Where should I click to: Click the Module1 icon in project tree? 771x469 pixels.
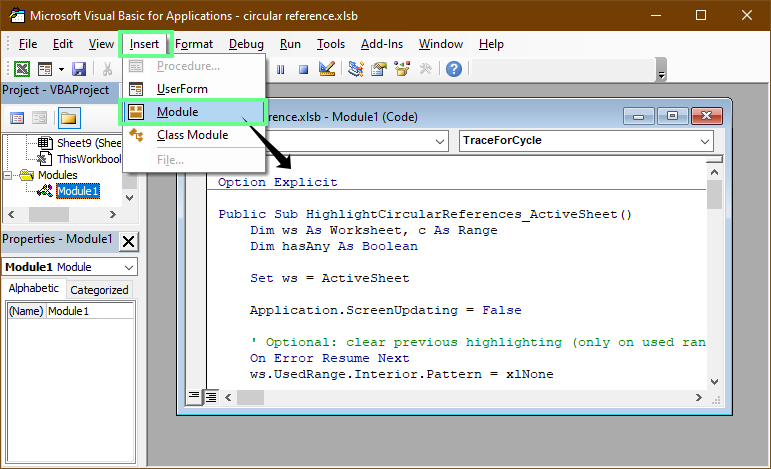pyautogui.click(x=45, y=191)
